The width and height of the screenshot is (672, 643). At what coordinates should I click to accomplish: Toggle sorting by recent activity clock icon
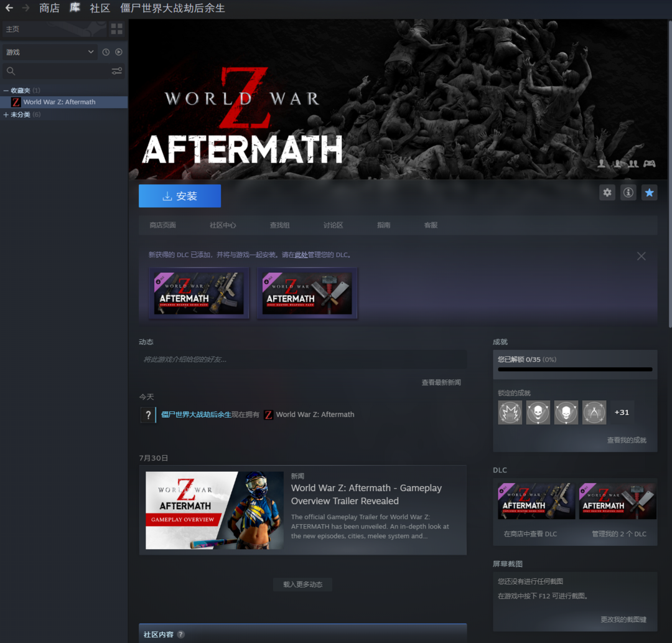pos(106,52)
